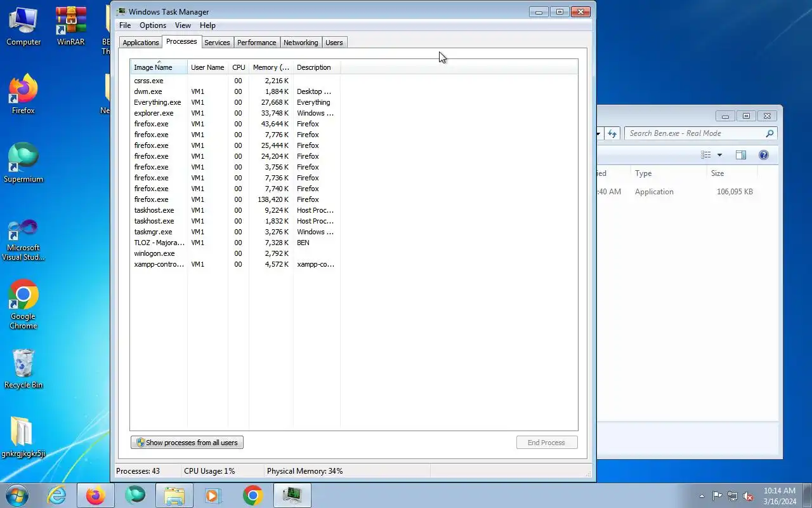Click the Show desktop strip on the taskbar
Image resolution: width=812 pixels, height=508 pixels.
808,496
